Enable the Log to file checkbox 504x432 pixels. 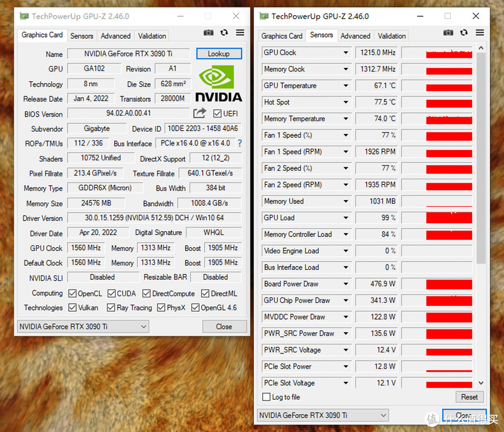266,397
